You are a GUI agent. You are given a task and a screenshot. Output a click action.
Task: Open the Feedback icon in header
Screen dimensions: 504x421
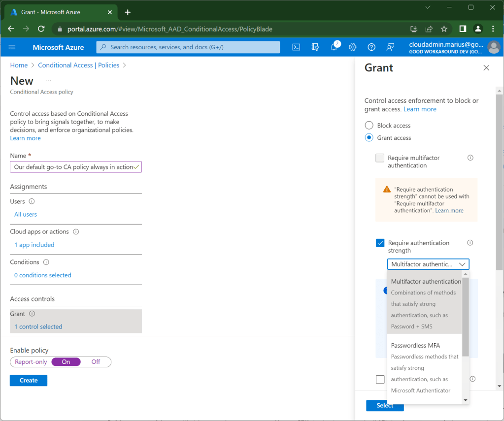click(x=390, y=47)
